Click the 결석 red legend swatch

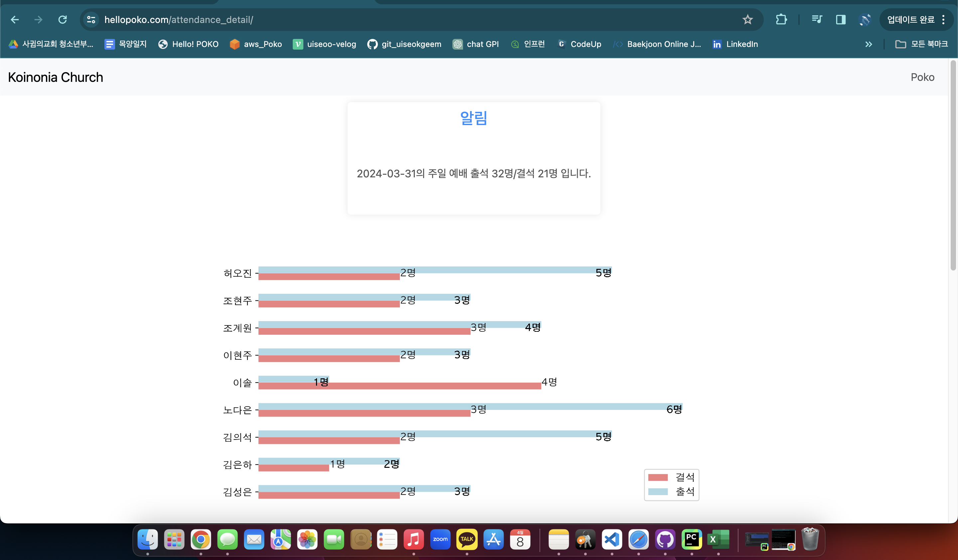point(658,477)
